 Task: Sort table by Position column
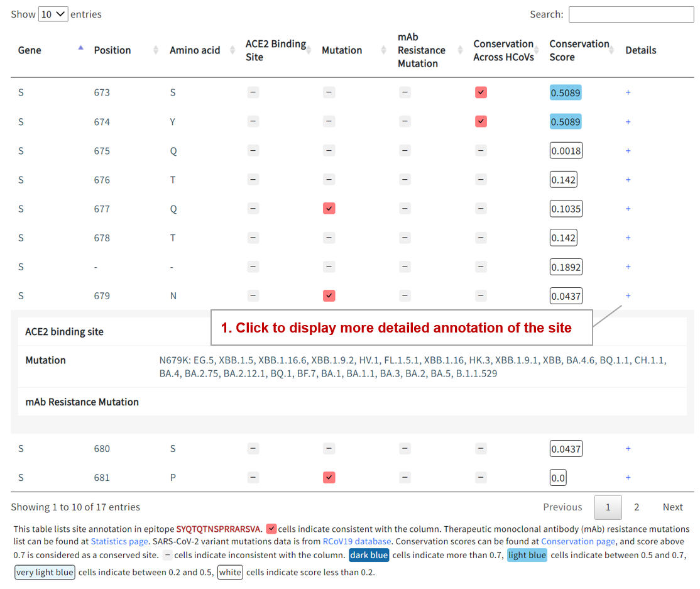point(112,50)
